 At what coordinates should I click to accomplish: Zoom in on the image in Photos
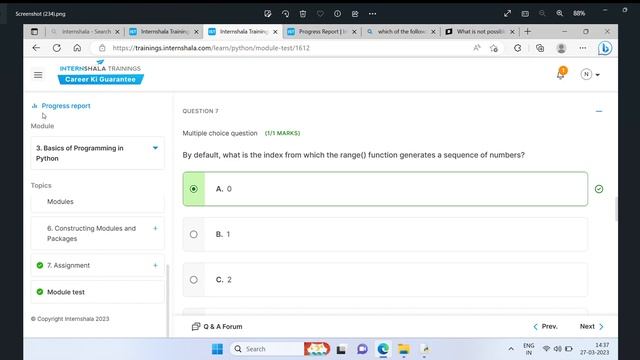coord(560,13)
